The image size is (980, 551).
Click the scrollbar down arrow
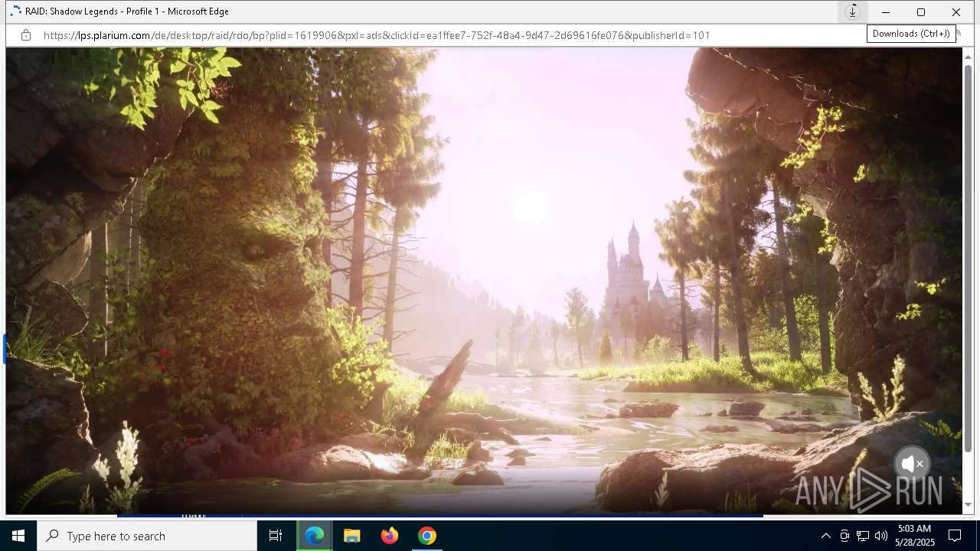click(x=968, y=504)
